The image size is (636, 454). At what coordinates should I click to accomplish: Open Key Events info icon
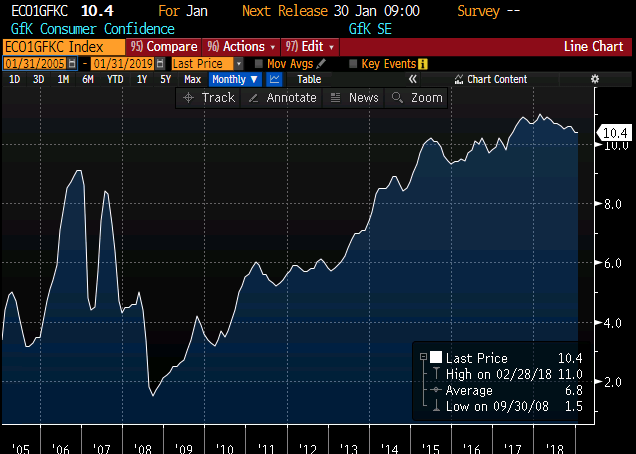423,64
